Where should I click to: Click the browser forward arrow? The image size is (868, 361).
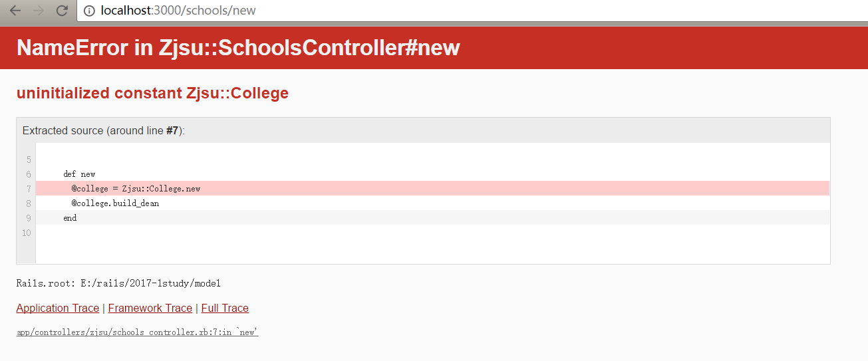(39, 10)
